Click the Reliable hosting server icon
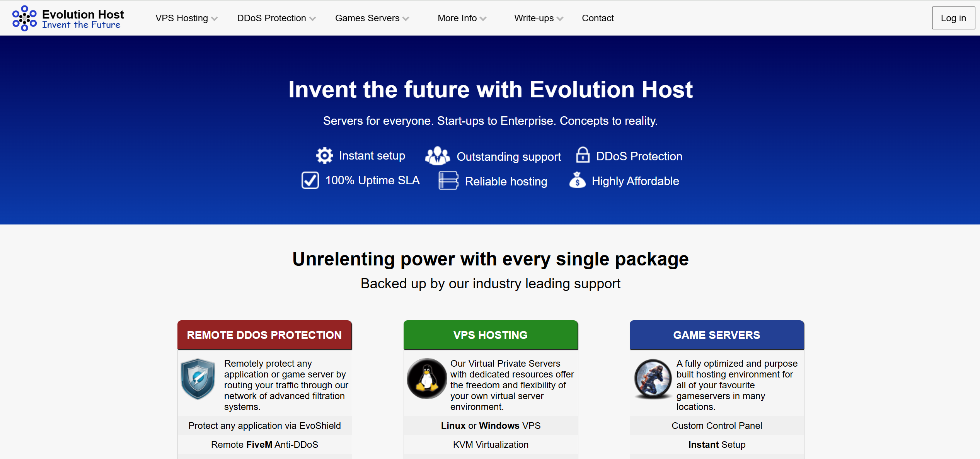 448,180
